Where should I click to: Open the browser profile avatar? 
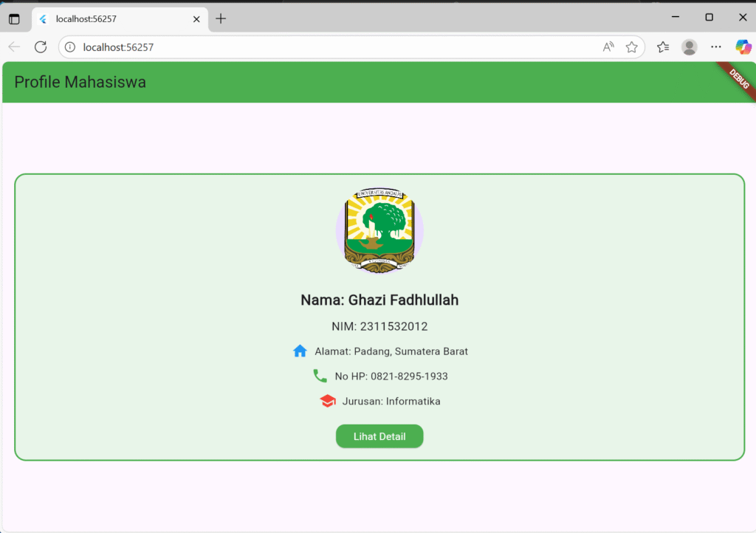click(689, 47)
